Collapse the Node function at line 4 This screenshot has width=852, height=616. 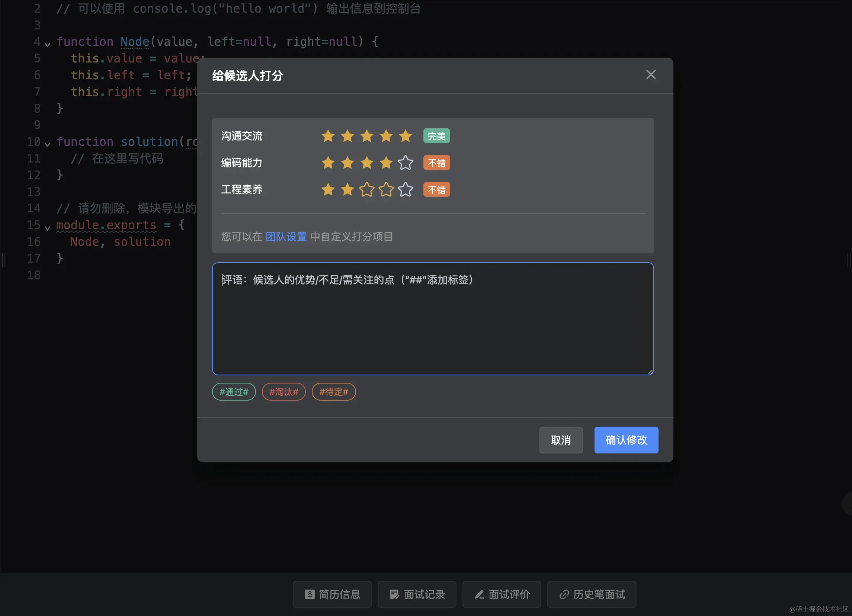(47, 45)
